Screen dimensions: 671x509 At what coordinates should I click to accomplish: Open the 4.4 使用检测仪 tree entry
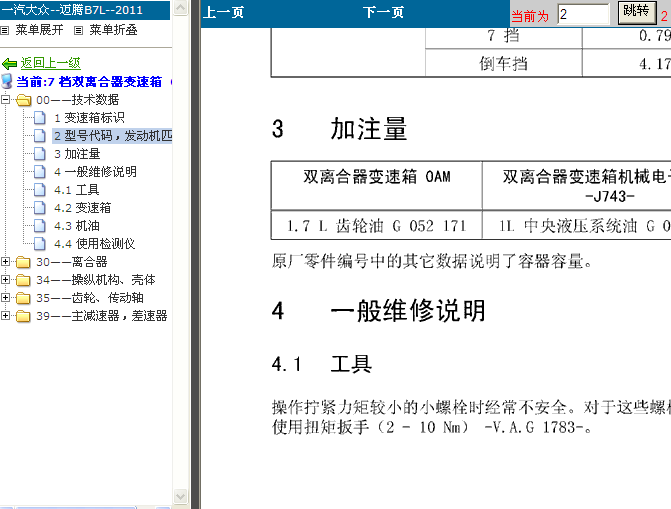[95, 244]
